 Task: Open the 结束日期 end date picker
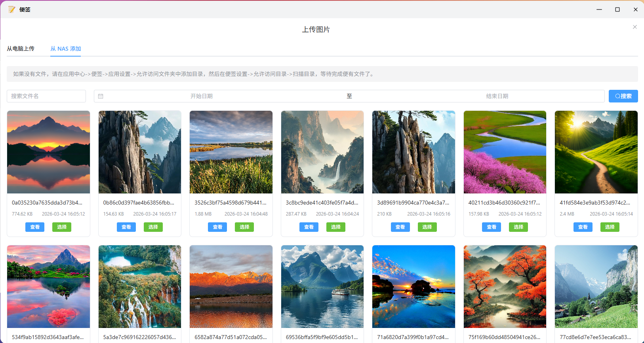497,96
